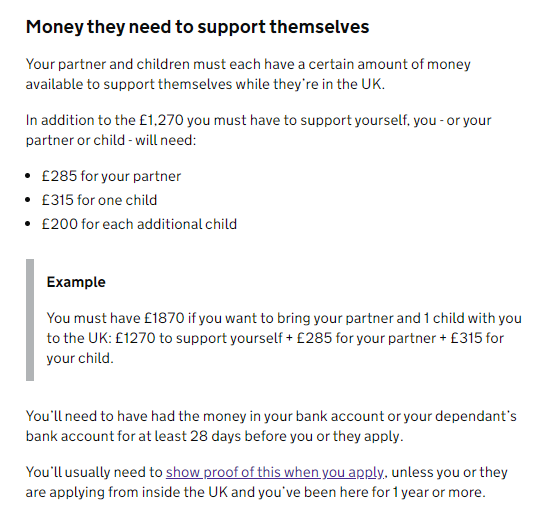Click the words 'You'll usually need to'

click(94, 472)
